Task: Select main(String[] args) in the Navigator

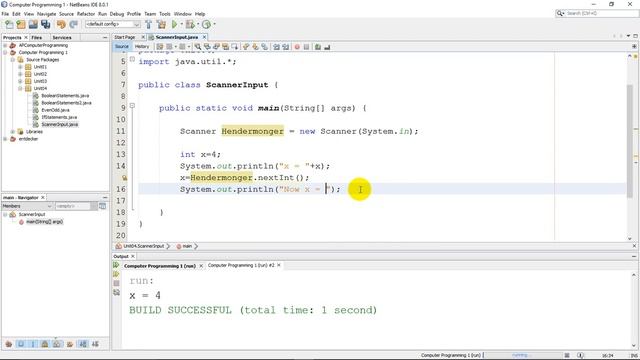Action: point(44,222)
